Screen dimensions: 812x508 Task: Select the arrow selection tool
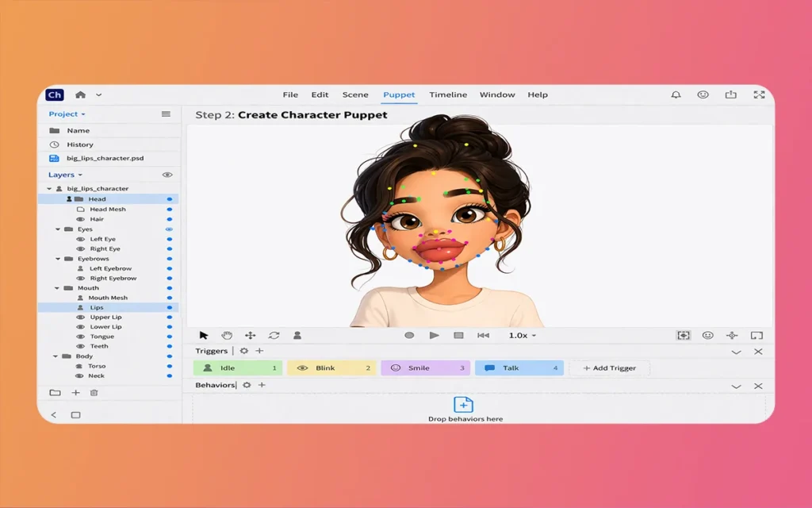tap(204, 336)
